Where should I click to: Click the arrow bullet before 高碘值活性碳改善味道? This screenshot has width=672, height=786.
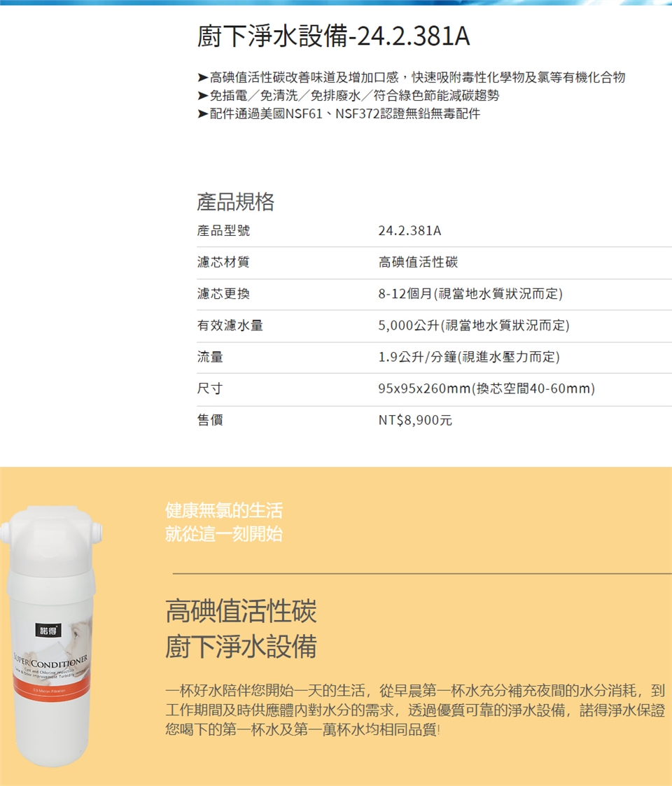pos(202,77)
